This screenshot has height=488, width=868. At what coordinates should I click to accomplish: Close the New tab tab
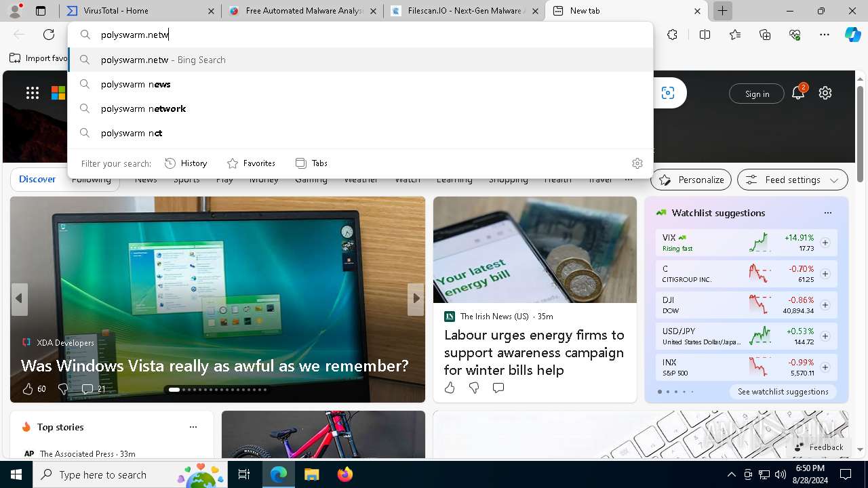pyautogui.click(x=697, y=11)
